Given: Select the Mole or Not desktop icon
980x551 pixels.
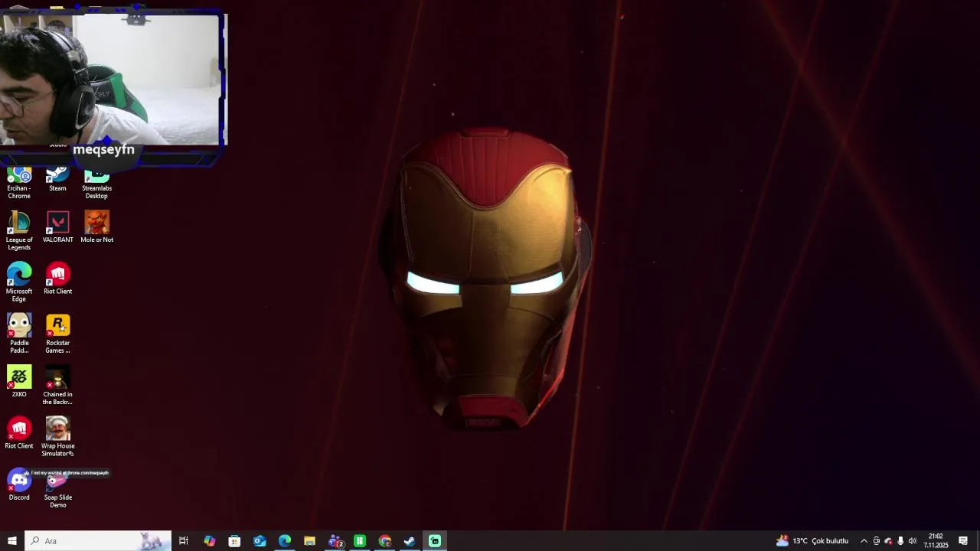Looking at the screenshot, I should (96, 227).
